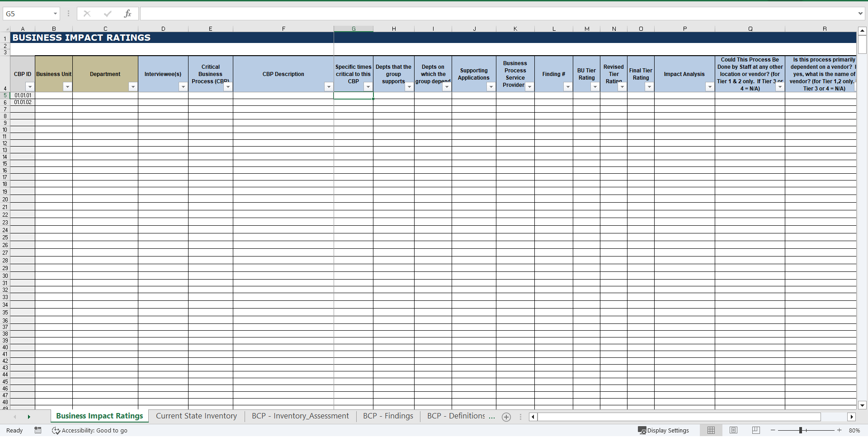
Task: Open the Business Unit column filter
Action: 68,86
